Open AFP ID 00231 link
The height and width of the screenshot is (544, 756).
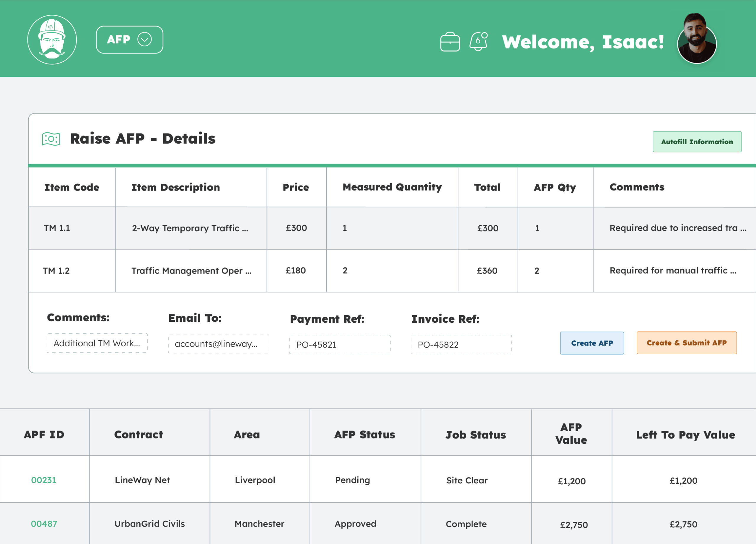tap(44, 480)
